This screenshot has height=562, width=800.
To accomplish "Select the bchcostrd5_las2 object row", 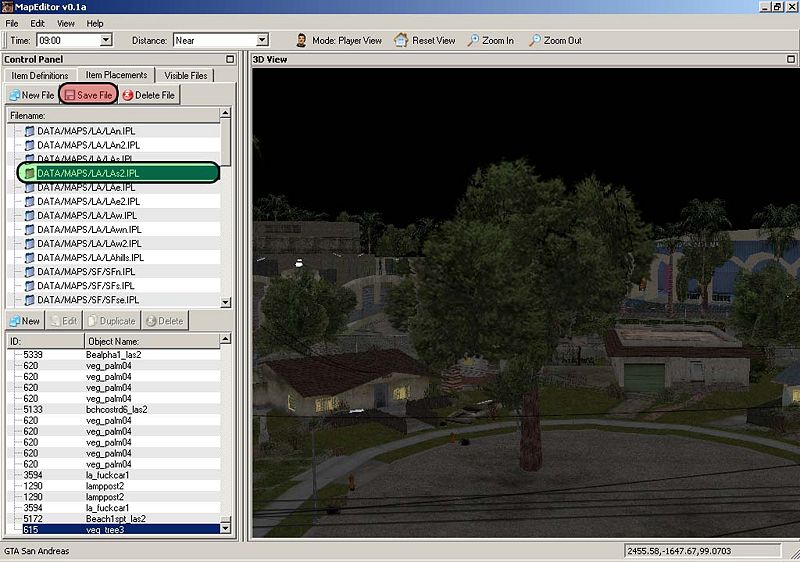I will pyautogui.click(x=117, y=409).
